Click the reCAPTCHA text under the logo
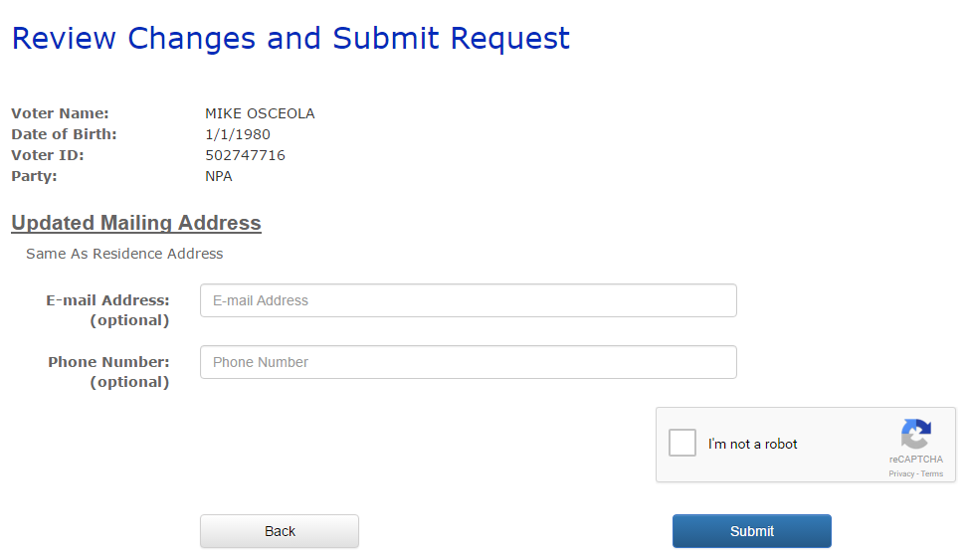The height and width of the screenshot is (560, 967). (x=916, y=459)
